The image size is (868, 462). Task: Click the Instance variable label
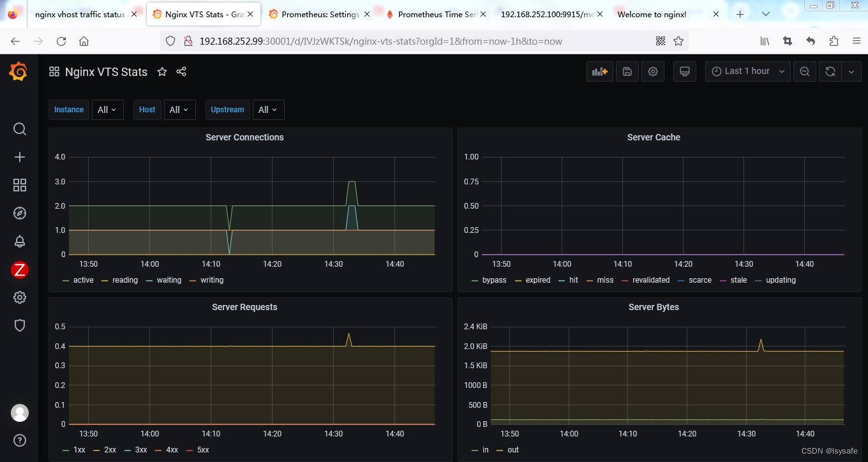69,110
